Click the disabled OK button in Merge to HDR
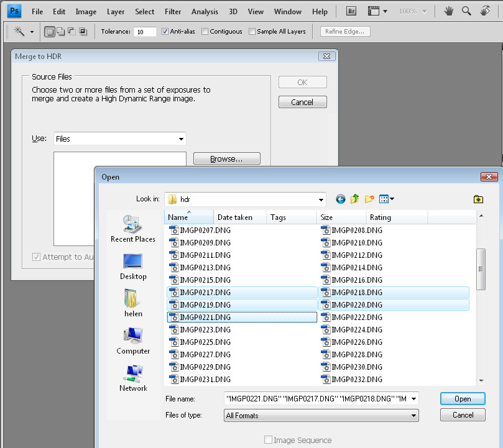The height and width of the screenshot is (448, 503). coord(303,82)
